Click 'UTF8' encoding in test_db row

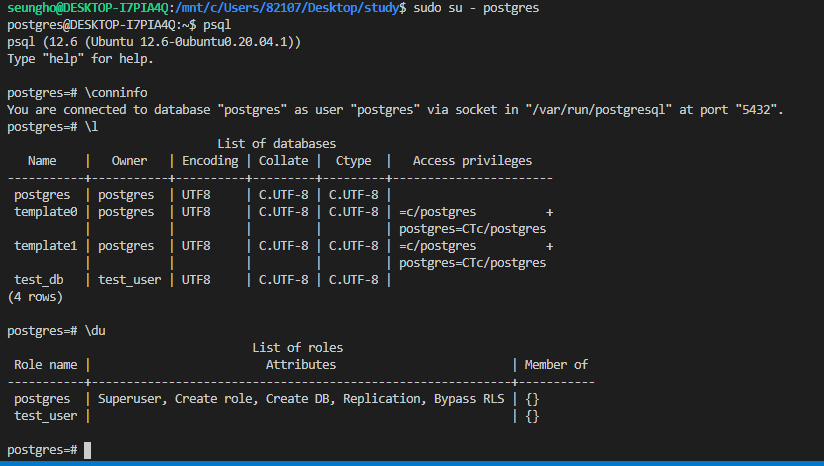196,279
